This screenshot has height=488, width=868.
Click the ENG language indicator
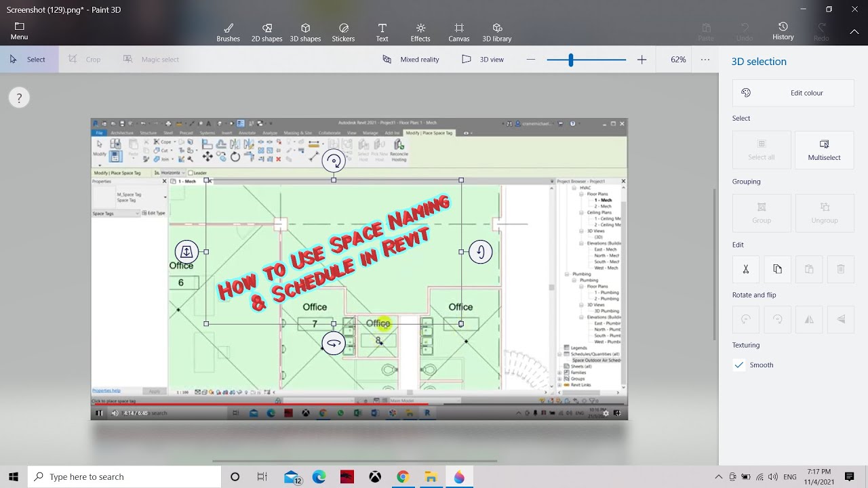(789, 477)
